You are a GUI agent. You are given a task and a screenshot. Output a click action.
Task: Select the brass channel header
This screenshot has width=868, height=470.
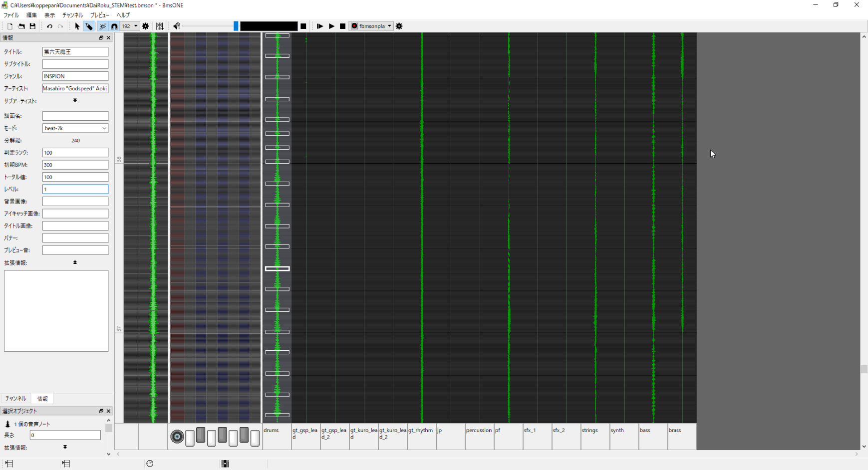pyautogui.click(x=682, y=437)
